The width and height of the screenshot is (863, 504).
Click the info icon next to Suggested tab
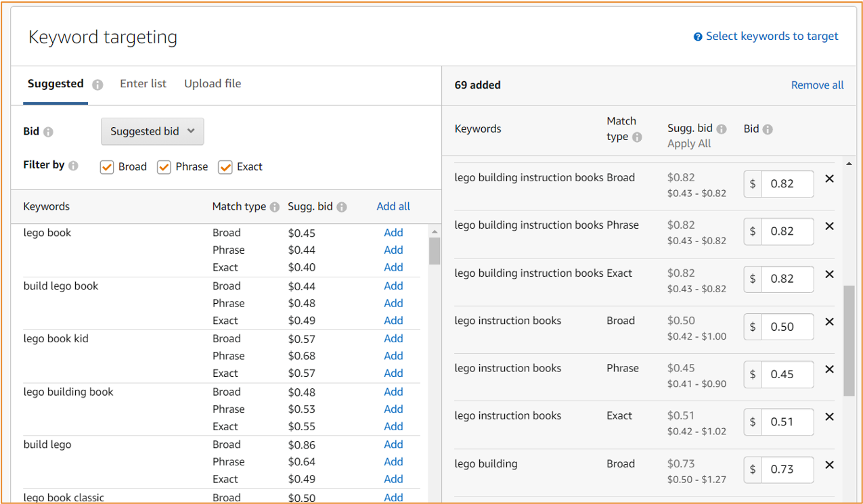pyautogui.click(x=97, y=85)
